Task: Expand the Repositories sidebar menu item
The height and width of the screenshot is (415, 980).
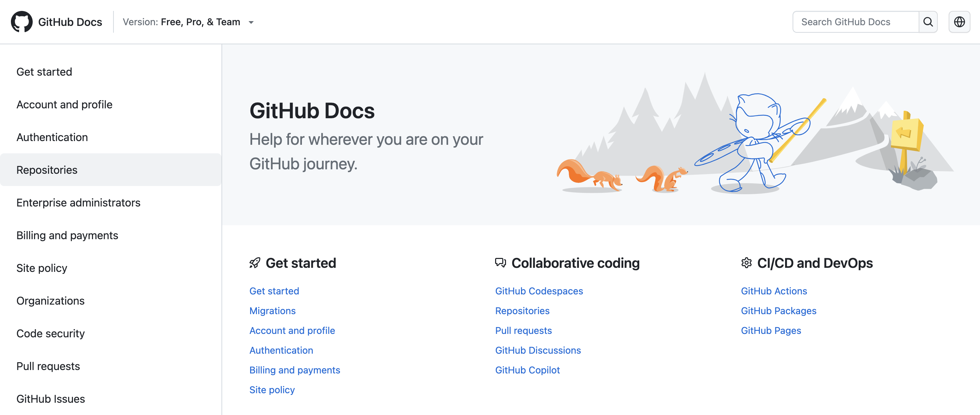Action: point(47,169)
